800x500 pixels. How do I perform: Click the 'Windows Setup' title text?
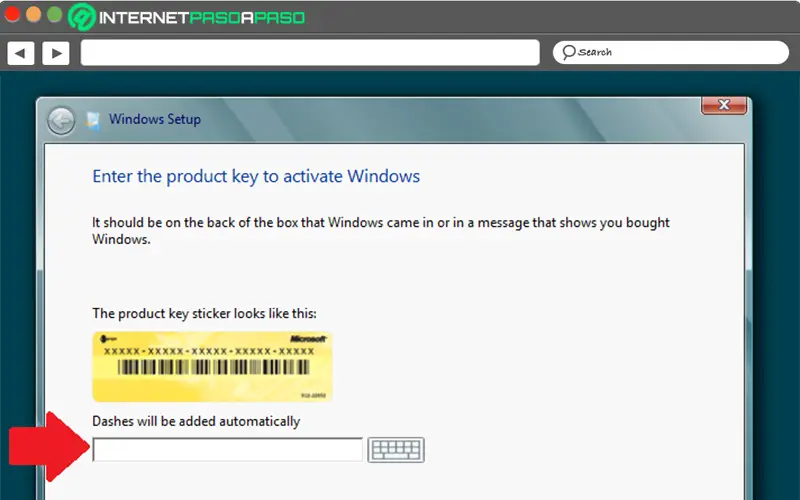(155, 119)
